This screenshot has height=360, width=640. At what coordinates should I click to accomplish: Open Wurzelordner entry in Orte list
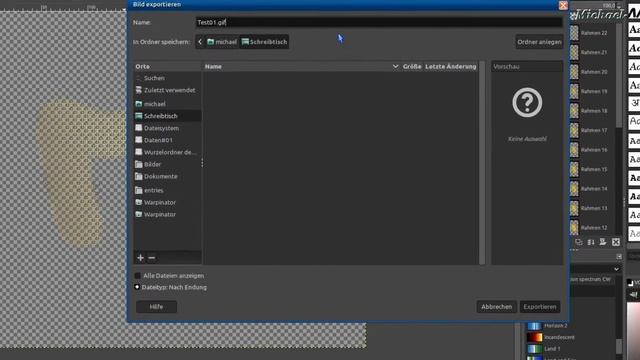167,152
